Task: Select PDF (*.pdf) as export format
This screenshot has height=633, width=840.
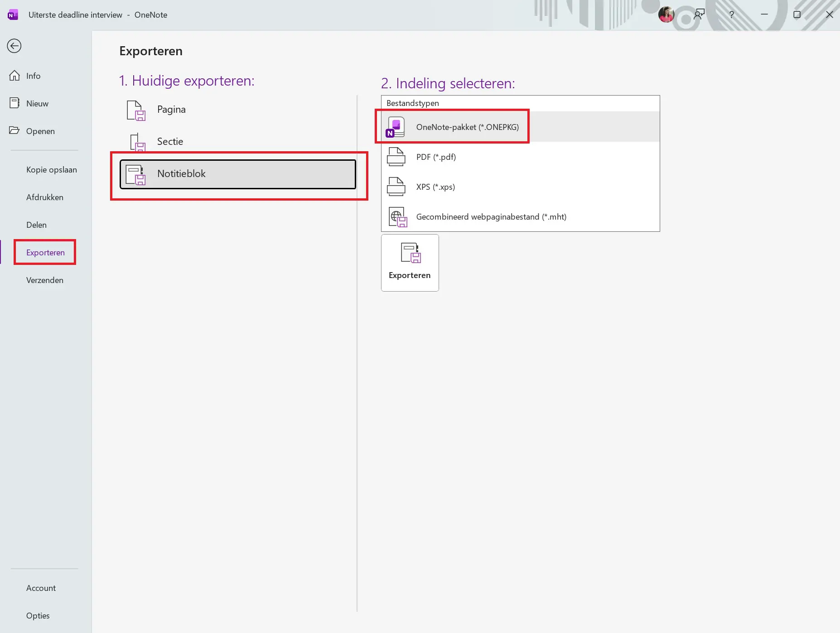Action: pyautogui.click(x=435, y=157)
